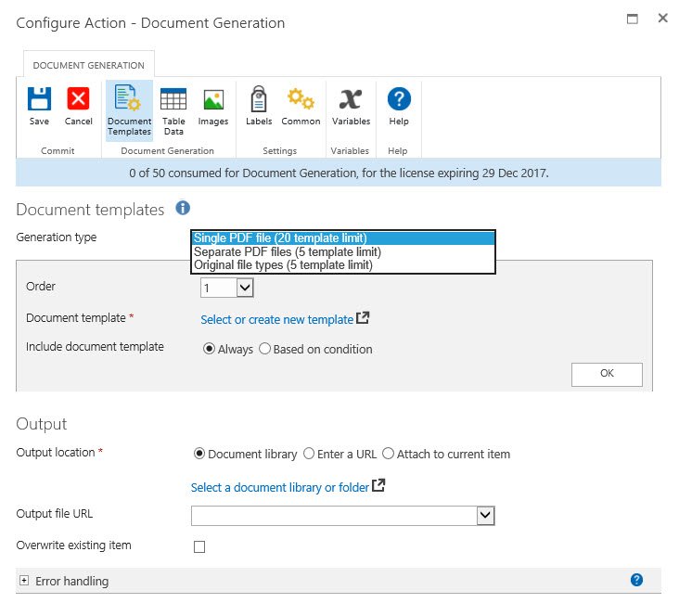Open the Table Data section
679x616 pixels.
[173, 111]
